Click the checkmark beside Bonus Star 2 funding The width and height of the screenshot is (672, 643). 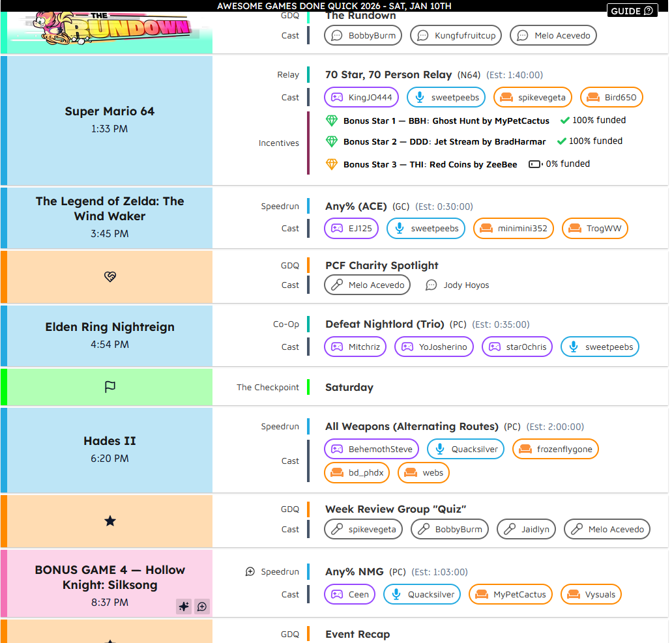[x=561, y=141]
